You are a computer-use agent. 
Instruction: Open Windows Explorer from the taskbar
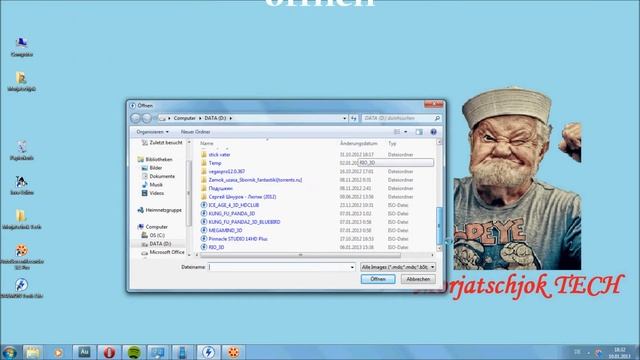coord(32,352)
